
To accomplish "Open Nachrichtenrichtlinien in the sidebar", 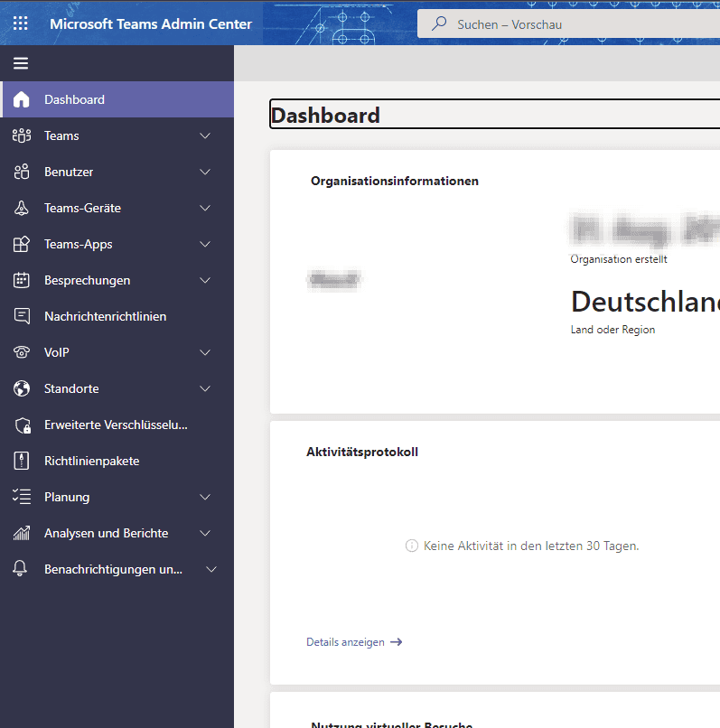I will click(x=105, y=316).
